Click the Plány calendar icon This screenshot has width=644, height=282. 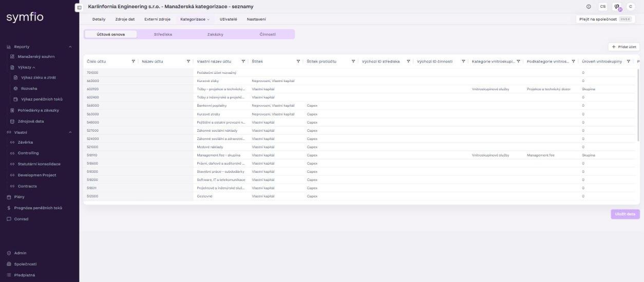(9, 197)
